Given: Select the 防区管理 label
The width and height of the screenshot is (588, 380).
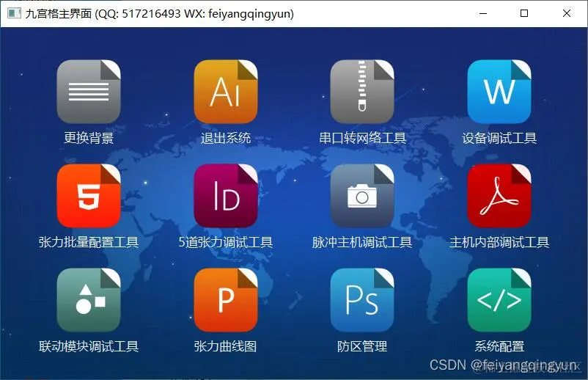Looking at the screenshot, I should point(362,346).
